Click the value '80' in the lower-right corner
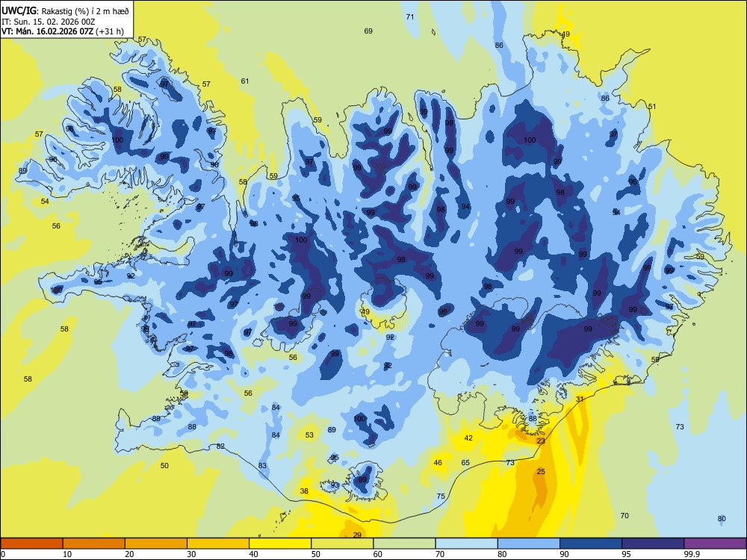This screenshot has width=747, height=560. [722, 519]
